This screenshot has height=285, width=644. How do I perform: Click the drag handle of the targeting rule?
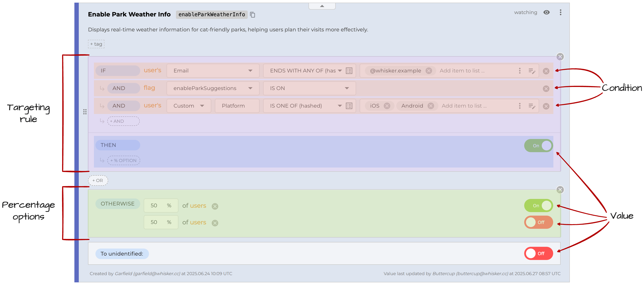[x=85, y=112]
